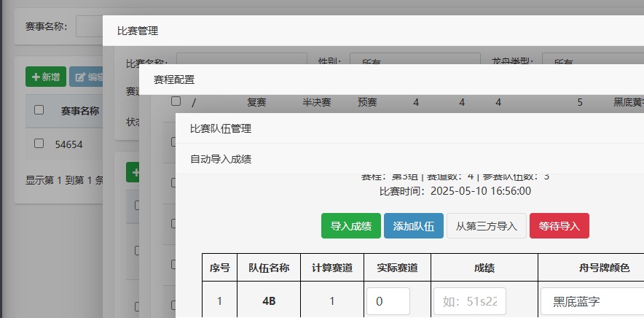Open the 舟号牌颜色 dropdown showing 黑底蓝字
The height and width of the screenshot is (318, 644).
592,301
